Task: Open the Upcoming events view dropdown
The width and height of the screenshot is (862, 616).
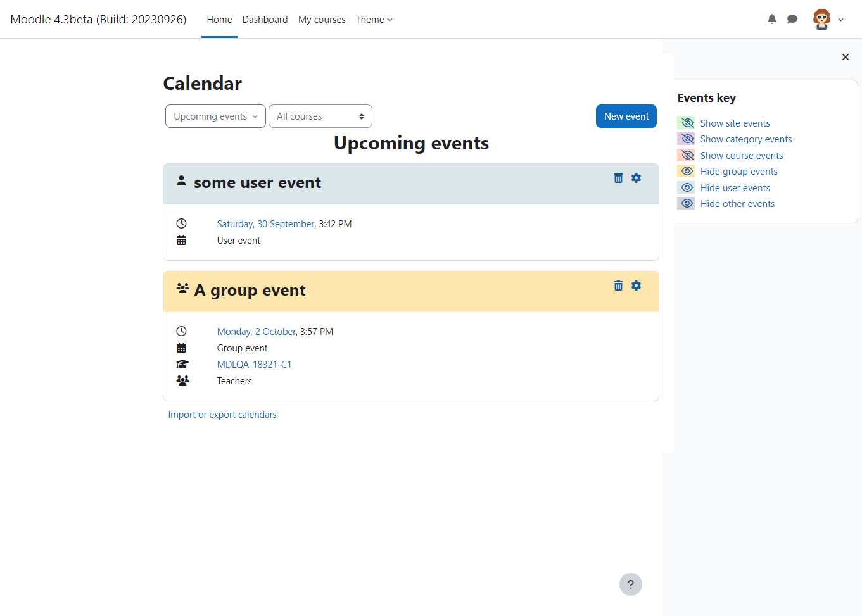Action: pos(215,116)
